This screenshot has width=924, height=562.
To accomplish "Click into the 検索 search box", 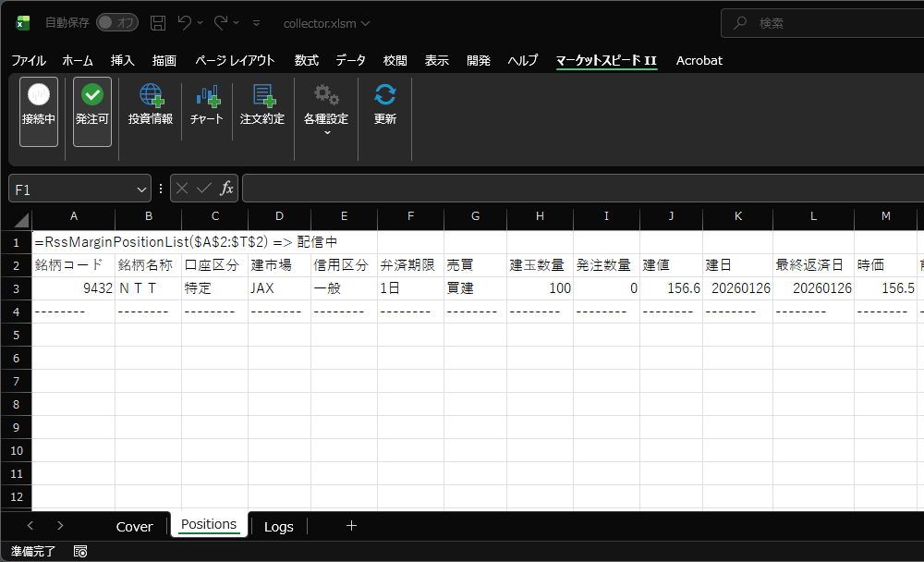I will [822, 23].
